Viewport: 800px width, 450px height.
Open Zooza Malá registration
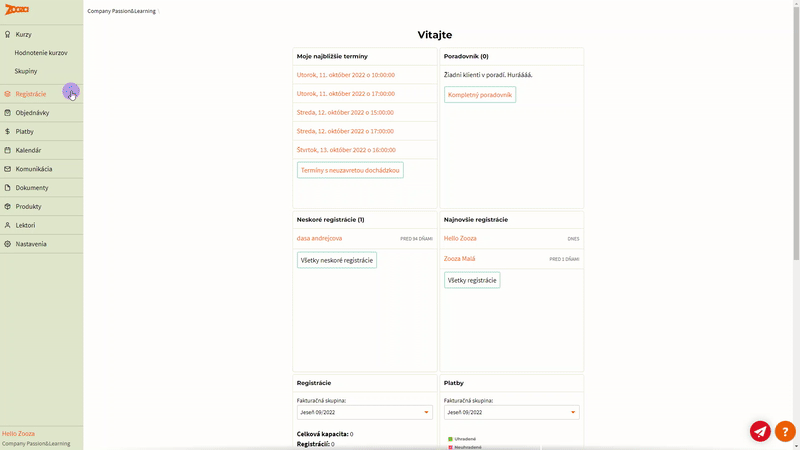pos(459,259)
